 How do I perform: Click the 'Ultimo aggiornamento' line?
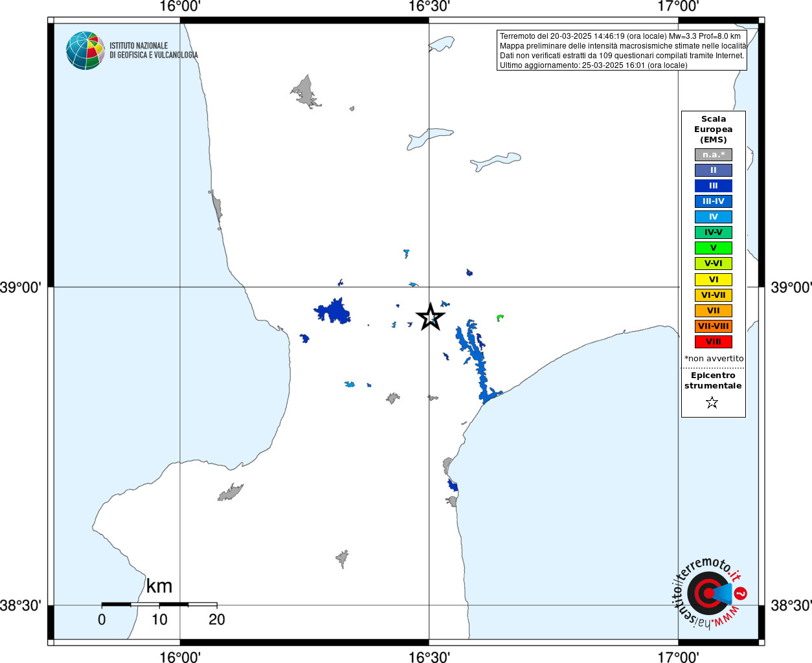pyautogui.click(x=594, y=65)
